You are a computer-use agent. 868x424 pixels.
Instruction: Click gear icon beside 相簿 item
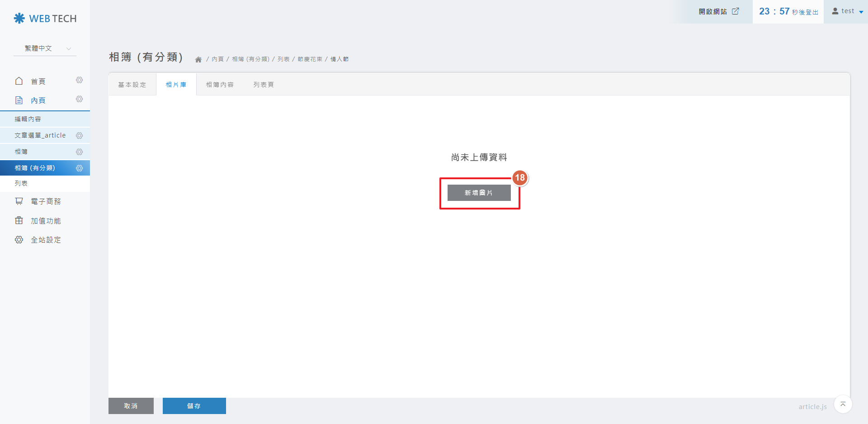79,152
